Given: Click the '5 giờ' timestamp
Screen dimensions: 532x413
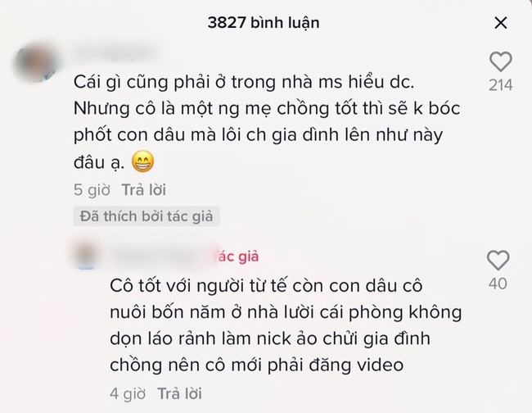Looking at the screenshot, I should click(x=92, y=190).
